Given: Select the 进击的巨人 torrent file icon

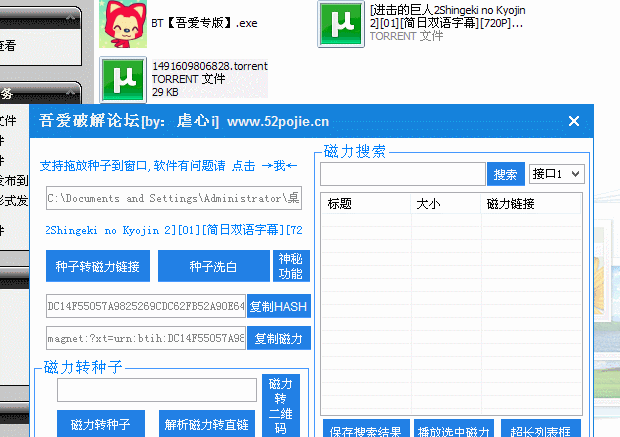Looking at the screenshot, I should click(x=341, y=24).
